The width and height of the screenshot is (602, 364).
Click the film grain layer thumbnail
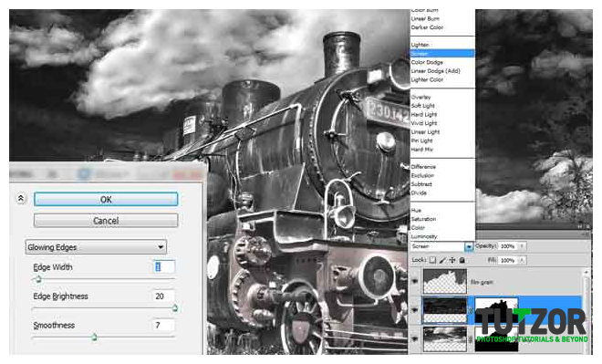coord(444,282)
